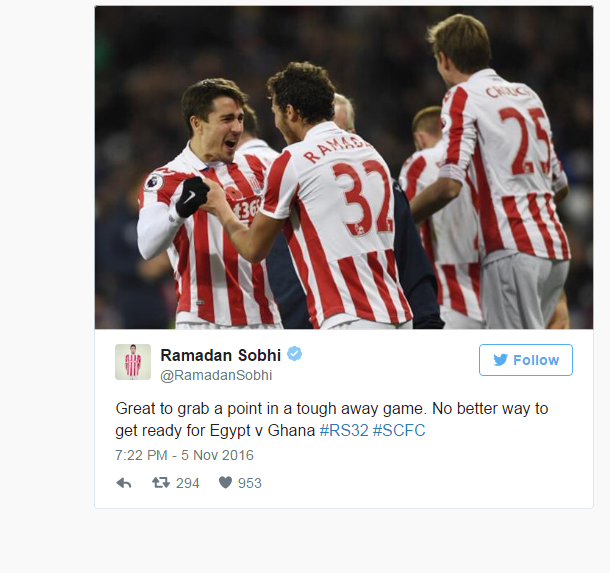Click the RAMADAN name printed on the shirt
The height and width of the screenshot is (573, 615).
coord(337,148)
